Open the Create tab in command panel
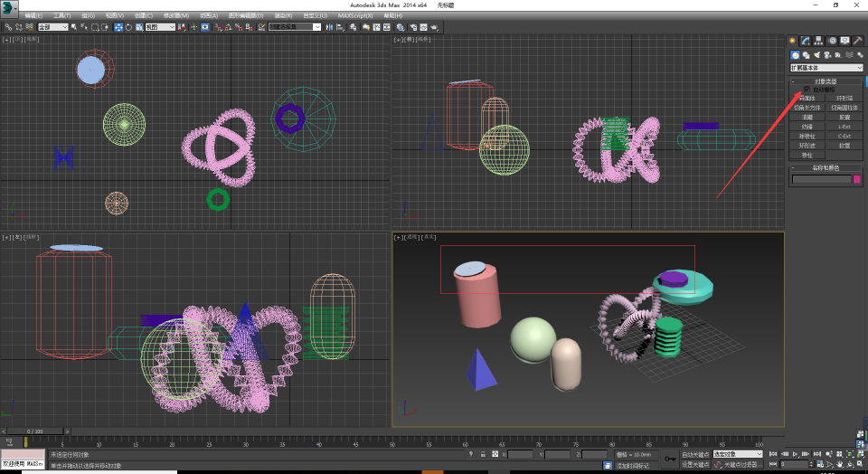The width and height of the screenshot is (868, 474). tap(793, 41)
